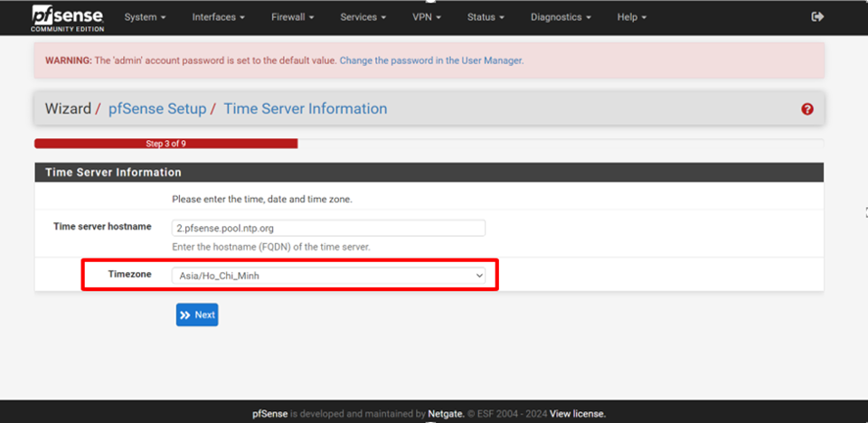Click the pfSense Setup breadcrumb link

pos(156,108)
